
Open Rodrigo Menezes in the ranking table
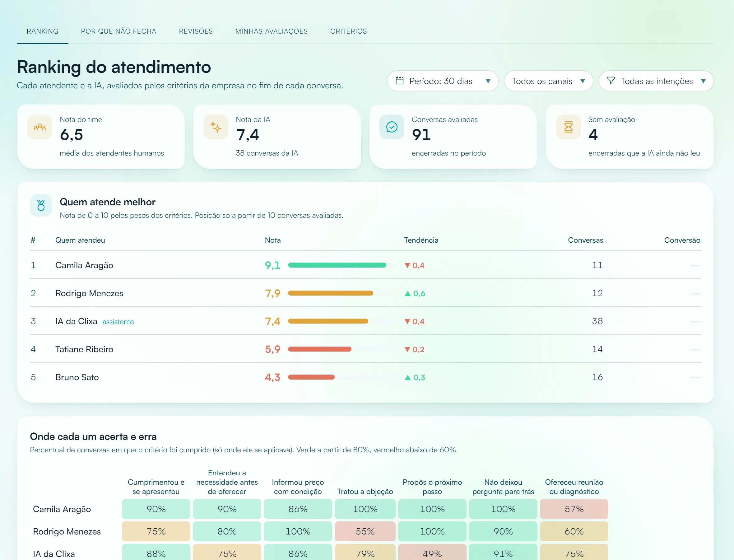click(x=89, y=293)
